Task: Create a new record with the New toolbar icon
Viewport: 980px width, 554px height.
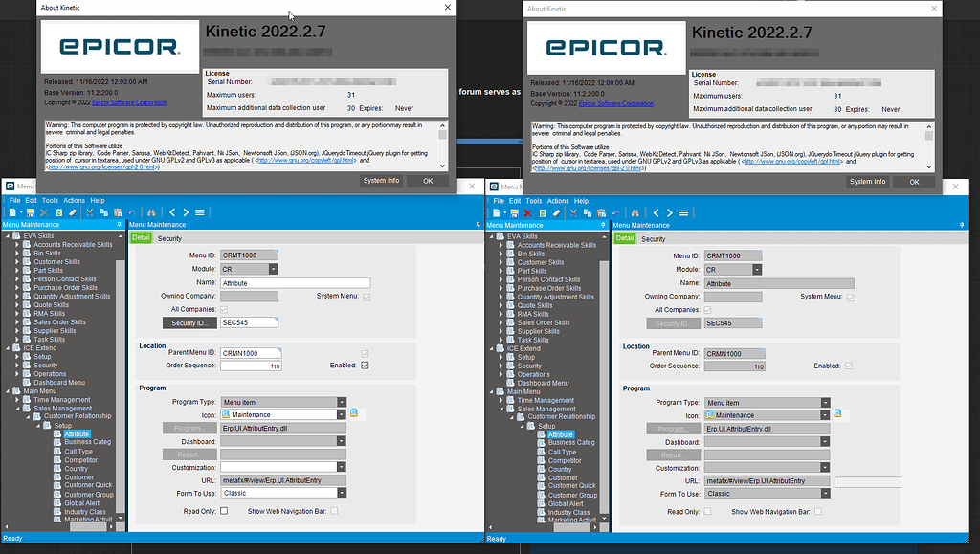Action: point(12,211)
